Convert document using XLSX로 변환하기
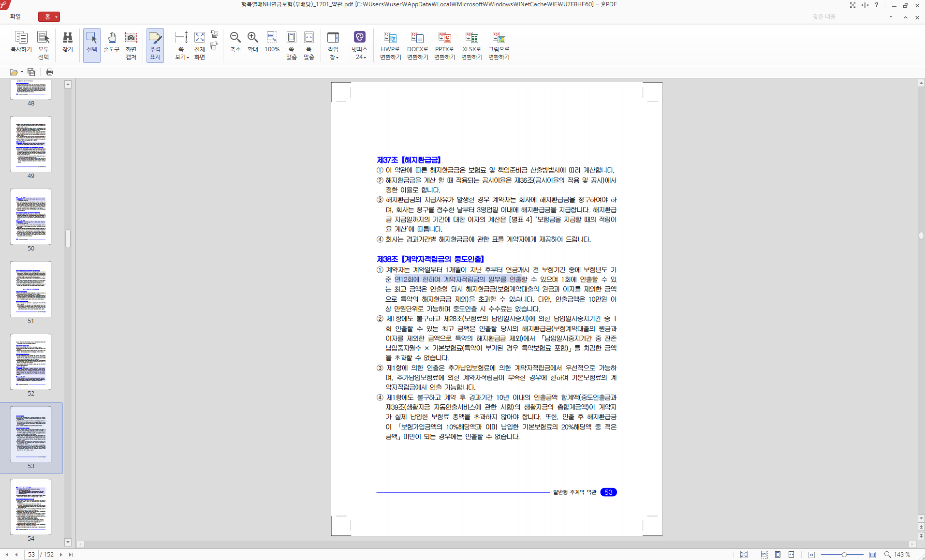Image resolution: width=925 pixels, height=560 pixels. [471, 45]
